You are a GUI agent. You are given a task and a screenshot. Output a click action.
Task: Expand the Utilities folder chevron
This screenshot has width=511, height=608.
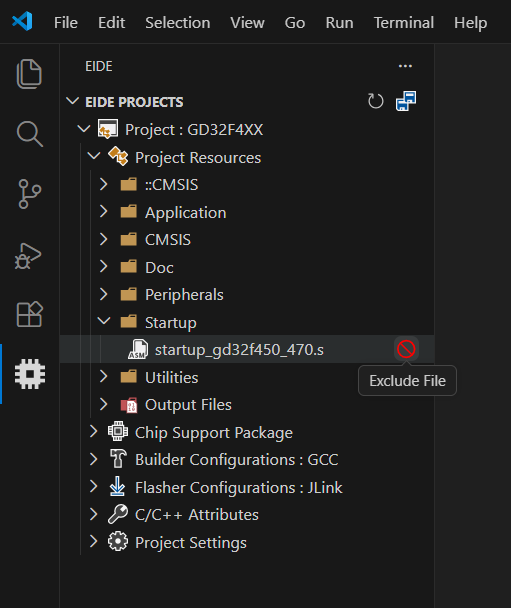103,377
